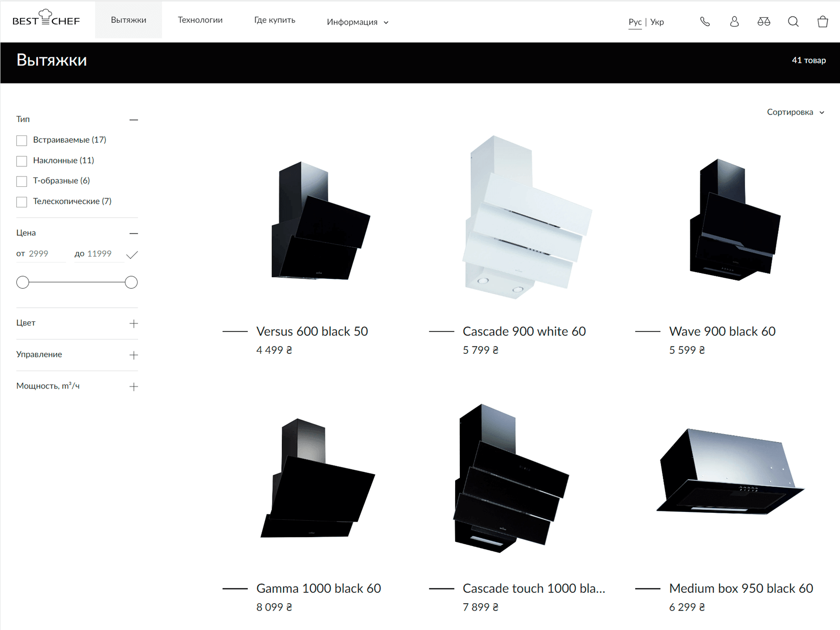Screen dimensions: 840x630
Task: Open the user account icon
Action: pyautogui.click(x=734, y=22)
